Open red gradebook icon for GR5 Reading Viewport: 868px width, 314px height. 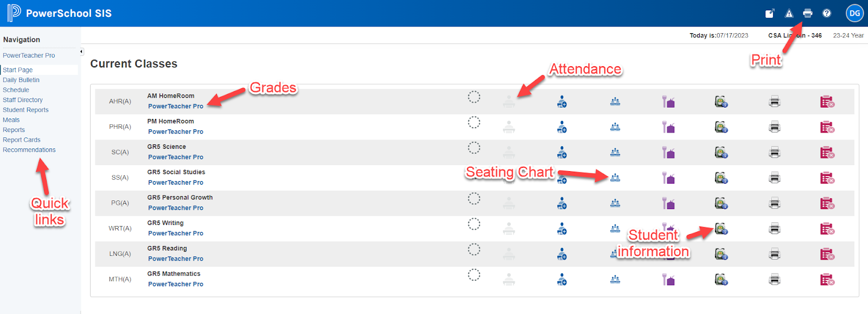coord(827,254)
